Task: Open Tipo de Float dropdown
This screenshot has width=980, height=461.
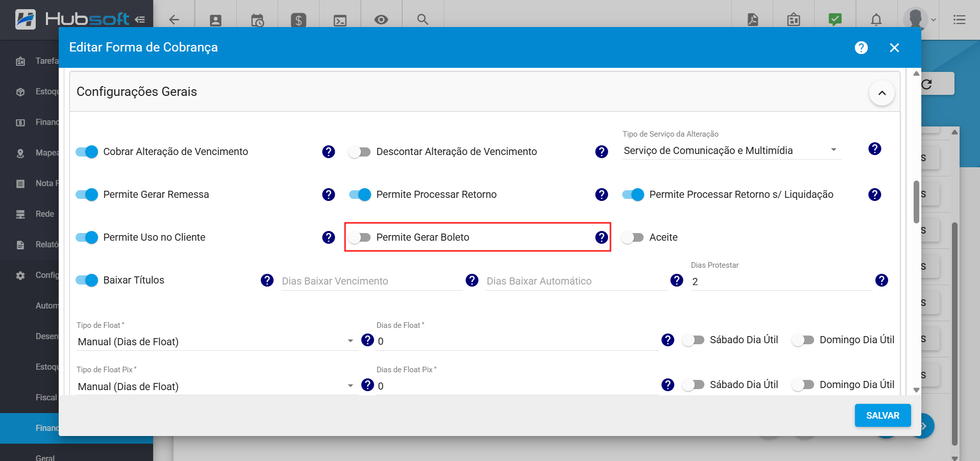Action: coord(217,342)
